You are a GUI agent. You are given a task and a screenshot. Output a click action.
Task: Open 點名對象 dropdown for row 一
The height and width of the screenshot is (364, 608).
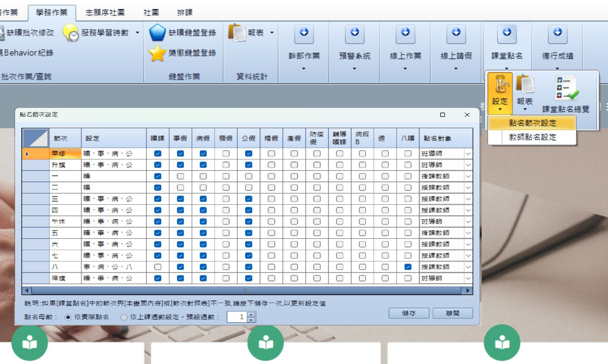(x=468, y=176)
